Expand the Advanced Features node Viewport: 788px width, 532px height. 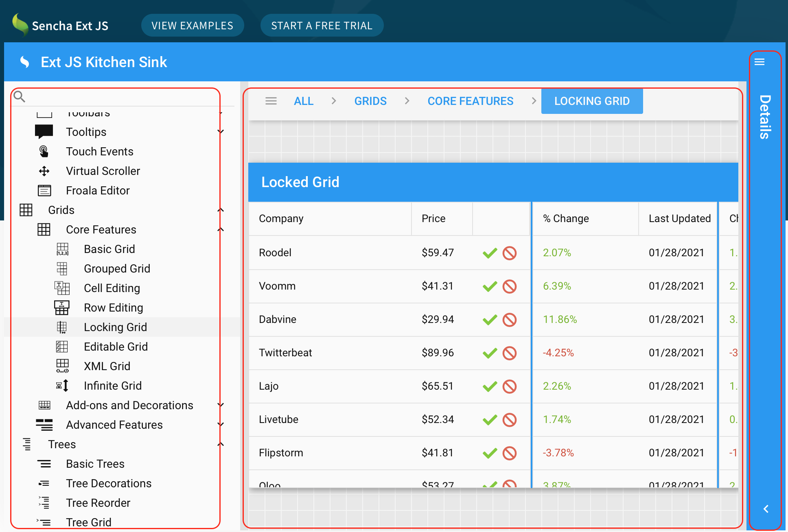pyautogui.click(x=221, y=425)
